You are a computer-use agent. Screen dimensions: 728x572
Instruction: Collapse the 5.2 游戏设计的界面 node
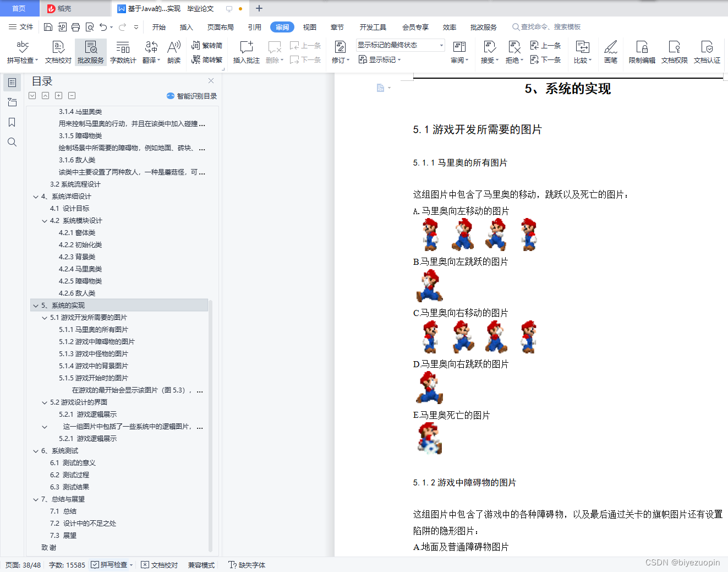click(x=45, y=402)
